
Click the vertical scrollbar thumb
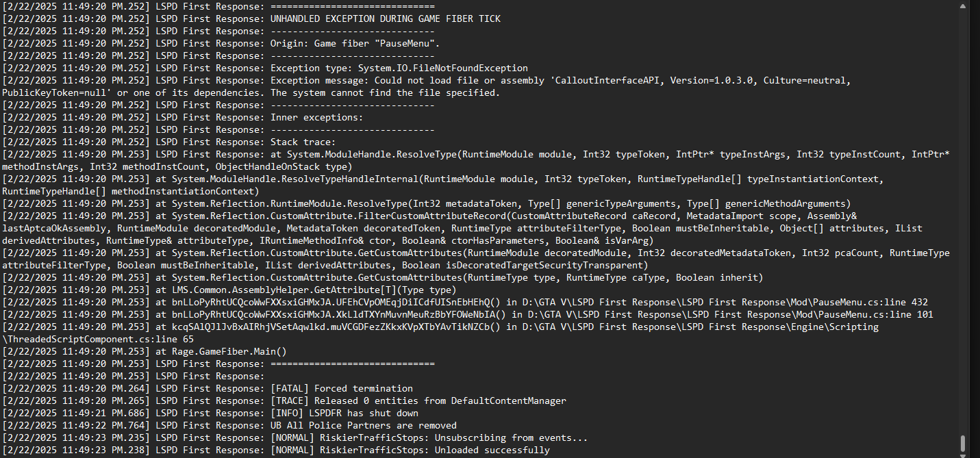point(962,444)
